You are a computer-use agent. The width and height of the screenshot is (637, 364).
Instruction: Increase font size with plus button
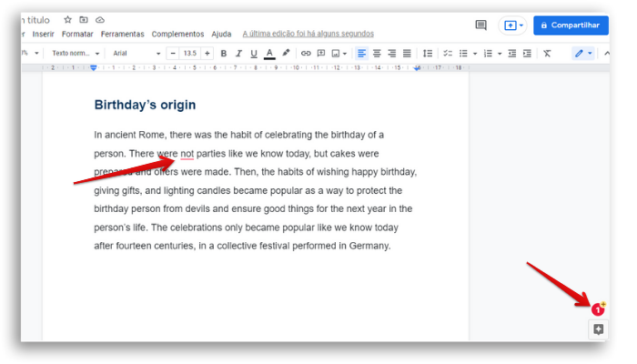(x=207, y=53)
